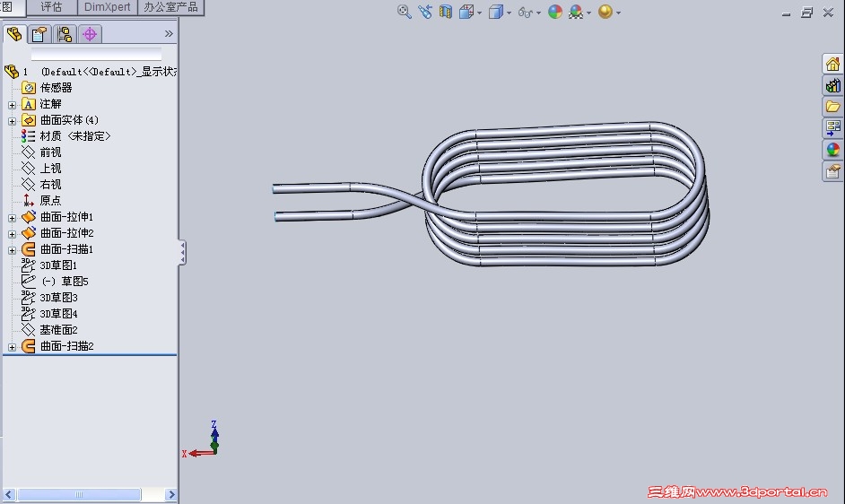Expand the 曲面实体(4) folder
The height and width of the screenshot is (504, 845).
12,121
